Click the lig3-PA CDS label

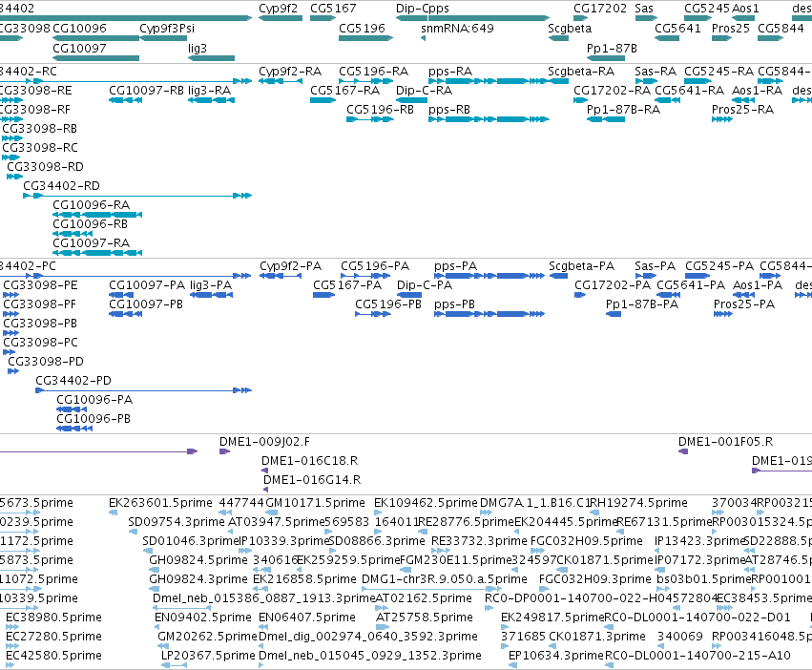click(211, 285)
